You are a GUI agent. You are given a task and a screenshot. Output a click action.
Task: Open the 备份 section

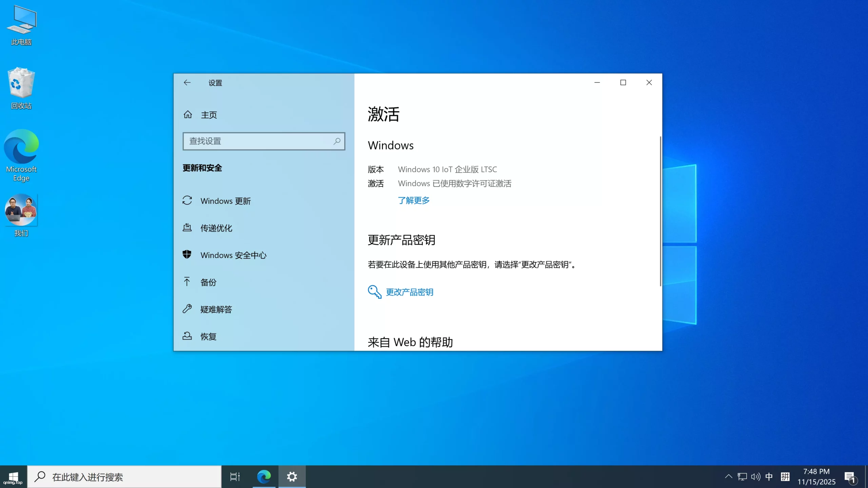pos(208,282)
